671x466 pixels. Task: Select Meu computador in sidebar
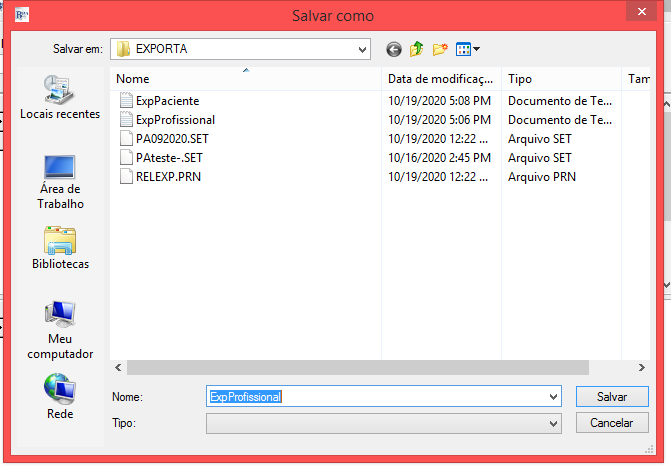click(60, 330)
